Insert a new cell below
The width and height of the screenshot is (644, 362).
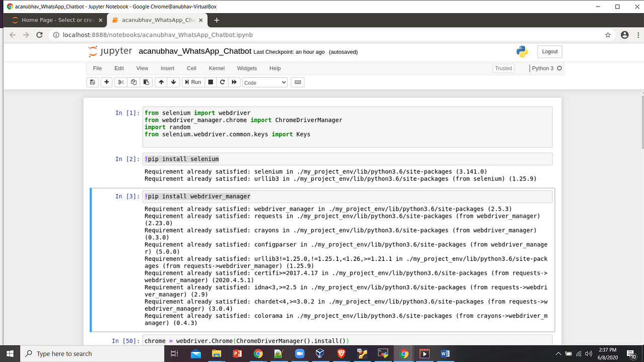(106, 82)
